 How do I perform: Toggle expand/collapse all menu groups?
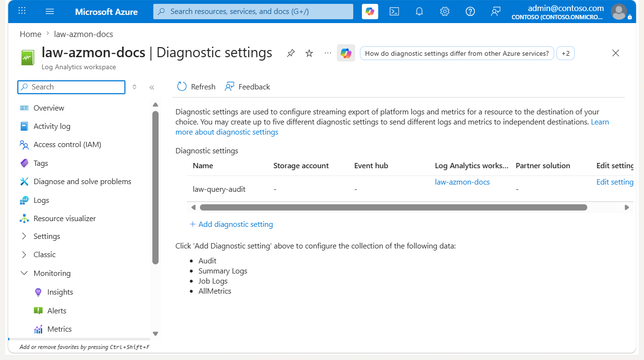135,87
